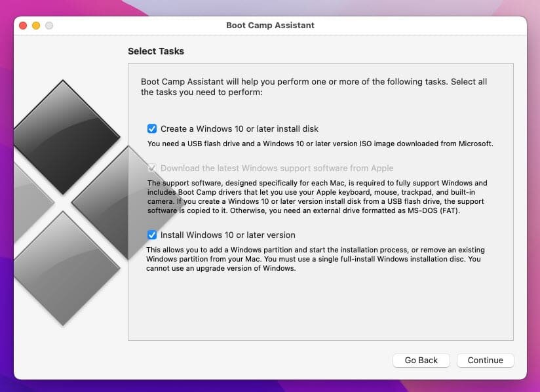Screen dimensions: 540x392
Task: Click the 'Install Windows 10 or later version' label
Action: 228,235
